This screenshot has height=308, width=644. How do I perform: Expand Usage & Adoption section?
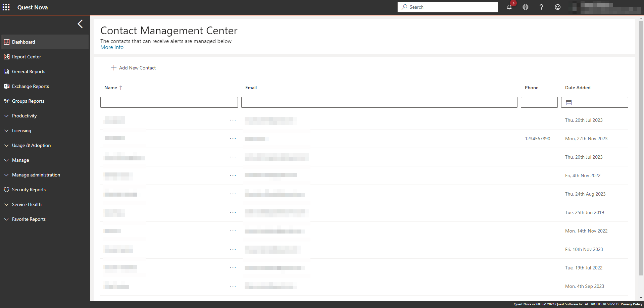tap(31, 145)
